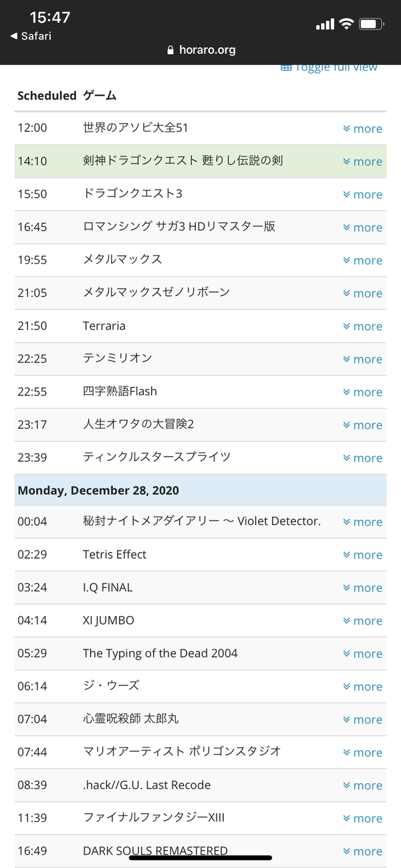
Task: Open the Toggle full view link
Action: point(329,67)
